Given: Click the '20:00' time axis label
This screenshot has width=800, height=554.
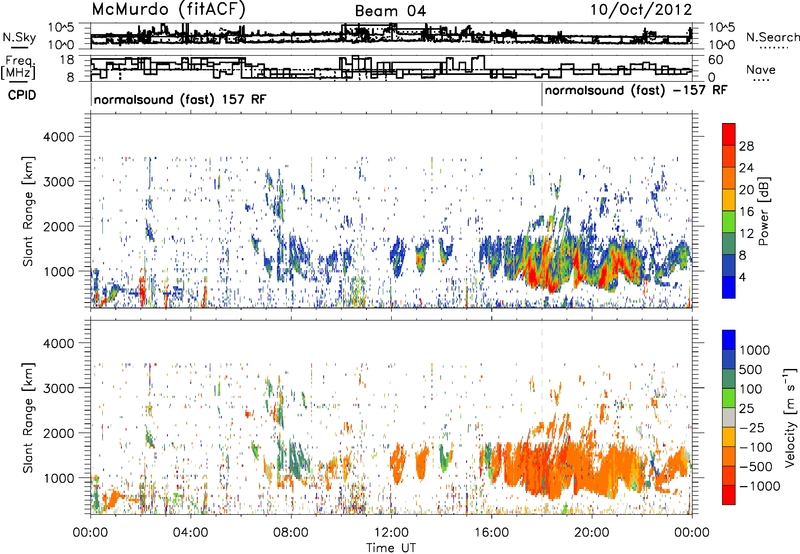Looking at the screenshot, I should [x=592, y=533].
